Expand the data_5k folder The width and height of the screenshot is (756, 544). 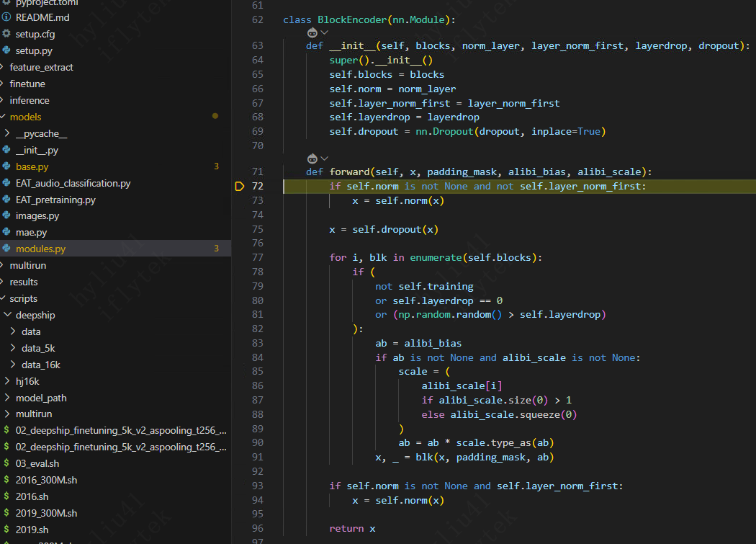[x=38, y=348]
